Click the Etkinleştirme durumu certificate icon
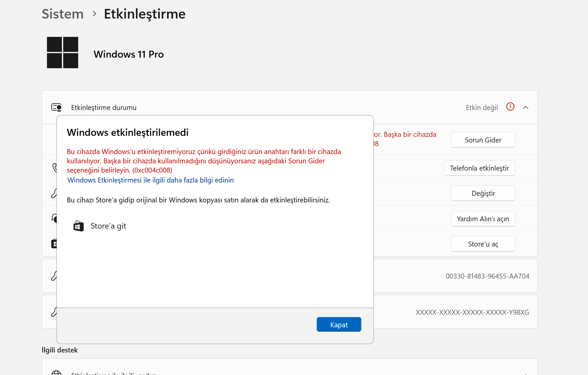This screenshot has height=375, width=588. 56,107
